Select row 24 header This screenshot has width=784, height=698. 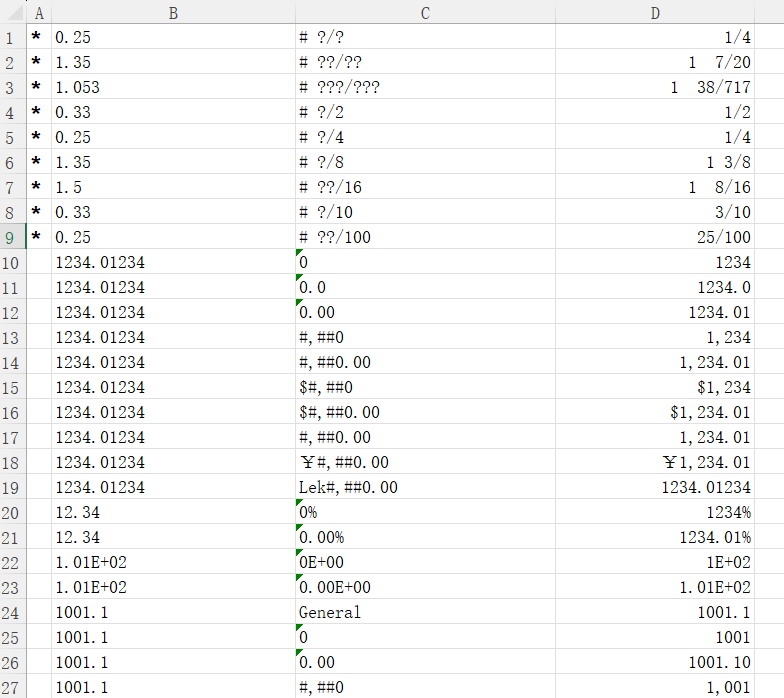click(12, 612)
